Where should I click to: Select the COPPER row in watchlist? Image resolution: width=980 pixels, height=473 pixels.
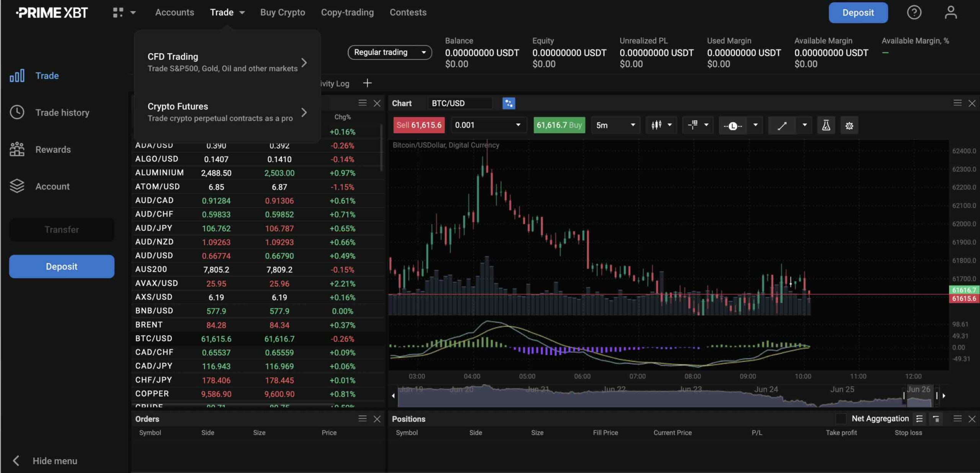coord(258,394)
